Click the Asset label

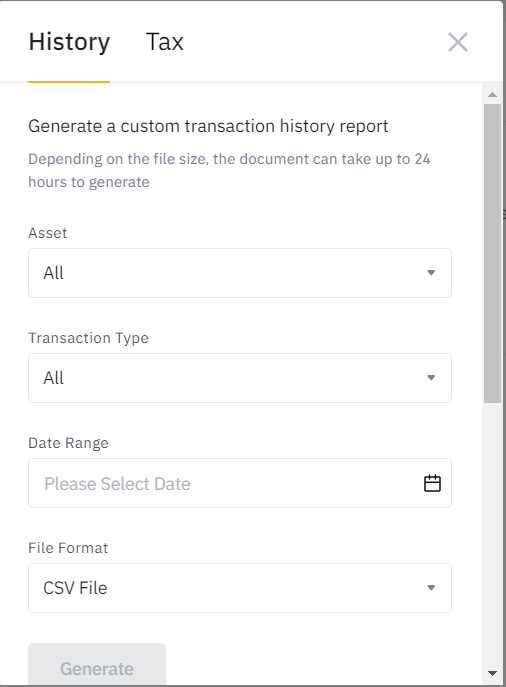[x=48, y=233]
